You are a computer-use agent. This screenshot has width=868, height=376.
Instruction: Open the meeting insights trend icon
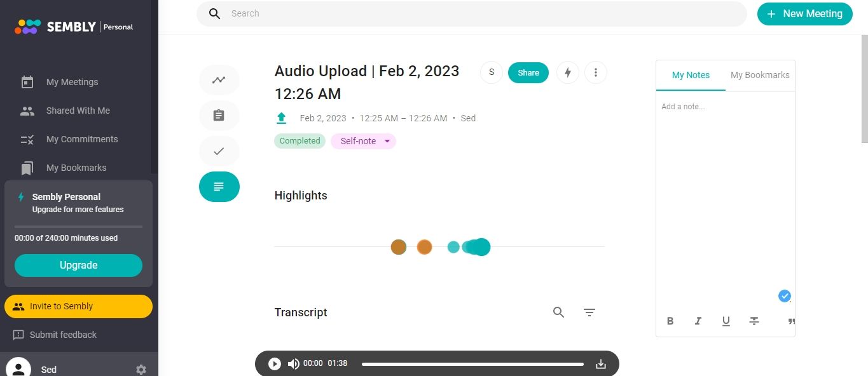coord(219,80)
